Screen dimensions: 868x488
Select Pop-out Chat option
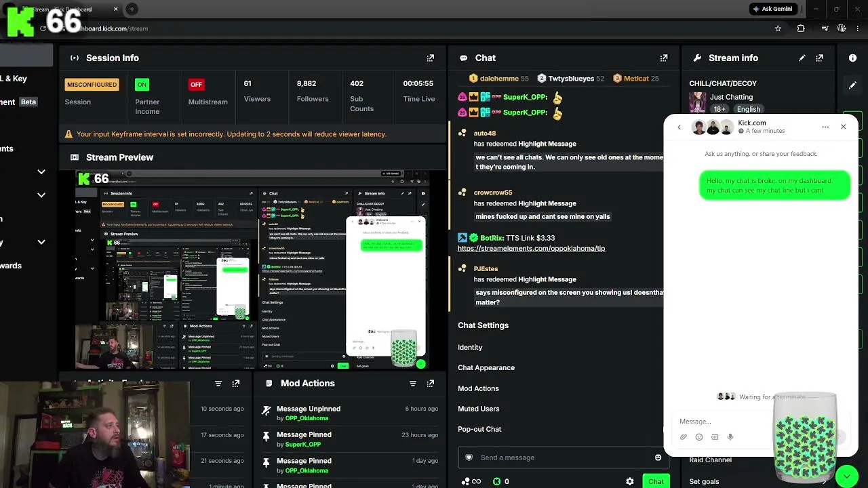click(x=479, y=429)
